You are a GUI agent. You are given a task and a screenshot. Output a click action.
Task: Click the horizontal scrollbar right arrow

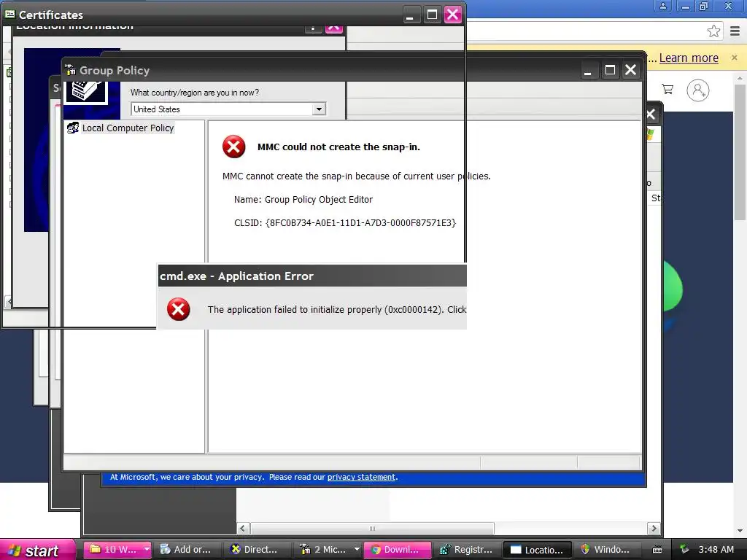click(654, 528)
